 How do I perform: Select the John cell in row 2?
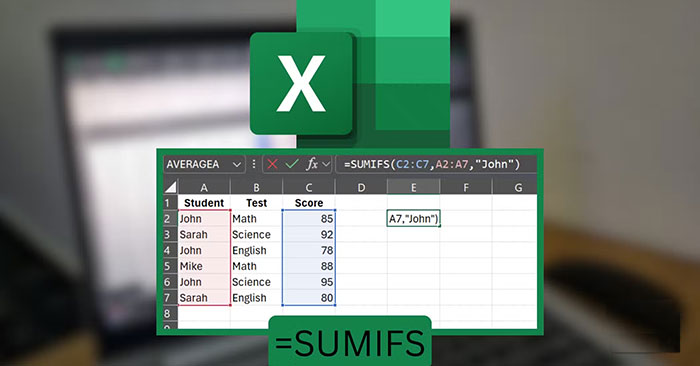click(204, 219)
